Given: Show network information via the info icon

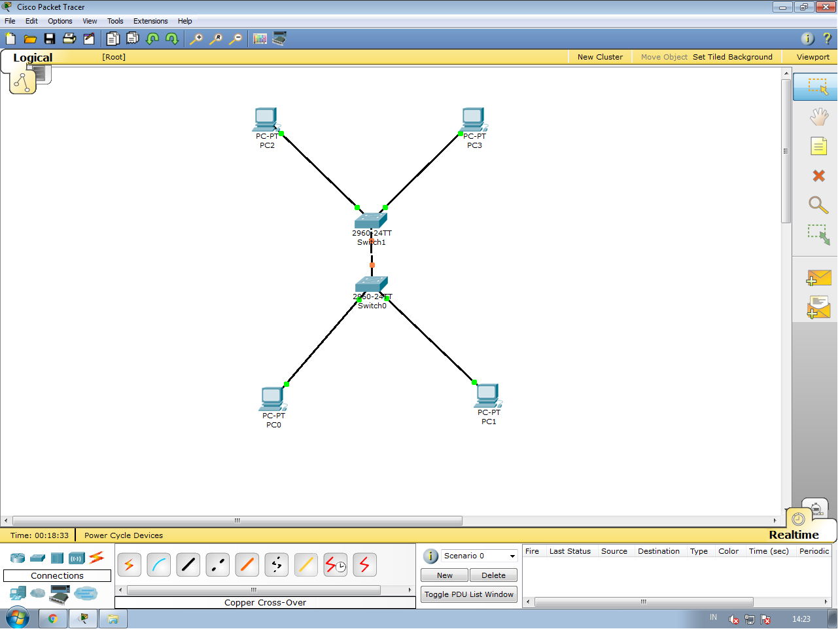Looking at the screenshot, I should point(808,39).
